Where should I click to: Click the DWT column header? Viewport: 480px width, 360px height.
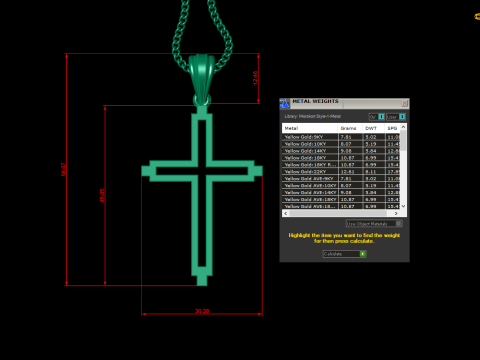(373, 128)
